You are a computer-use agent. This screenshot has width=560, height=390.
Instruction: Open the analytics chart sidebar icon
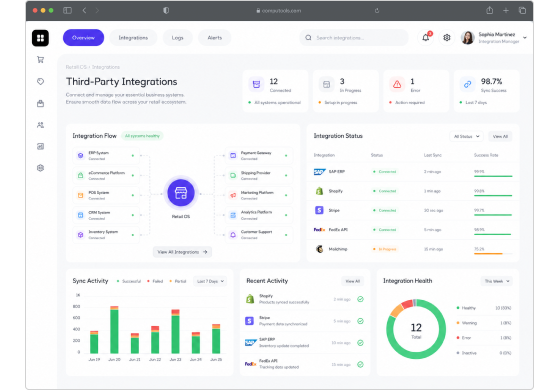point(40,146)
